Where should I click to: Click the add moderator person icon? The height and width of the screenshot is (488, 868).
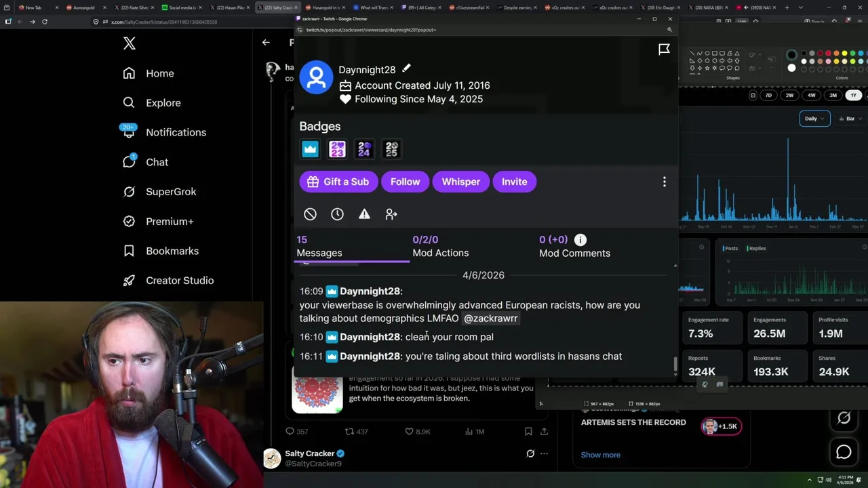391,214
